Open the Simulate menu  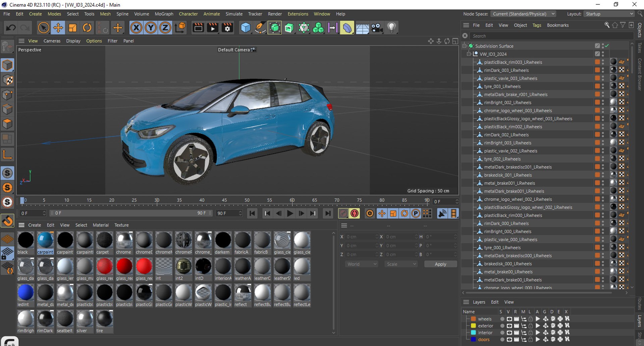point(234,14)
